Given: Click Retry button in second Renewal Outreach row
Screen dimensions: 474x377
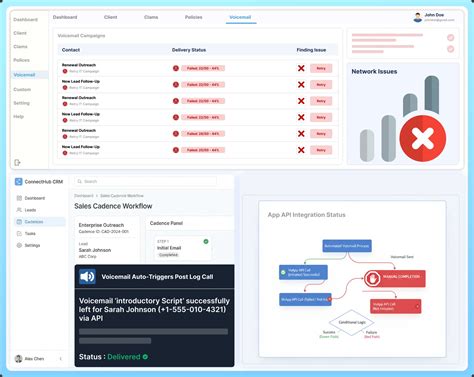Looking at the screenshot, I should pos(321,101).
